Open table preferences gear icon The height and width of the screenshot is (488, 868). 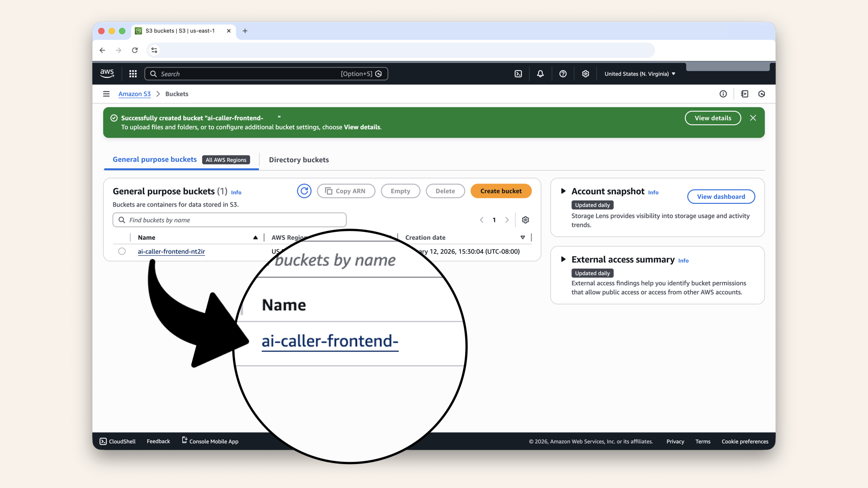pos(525,220)
